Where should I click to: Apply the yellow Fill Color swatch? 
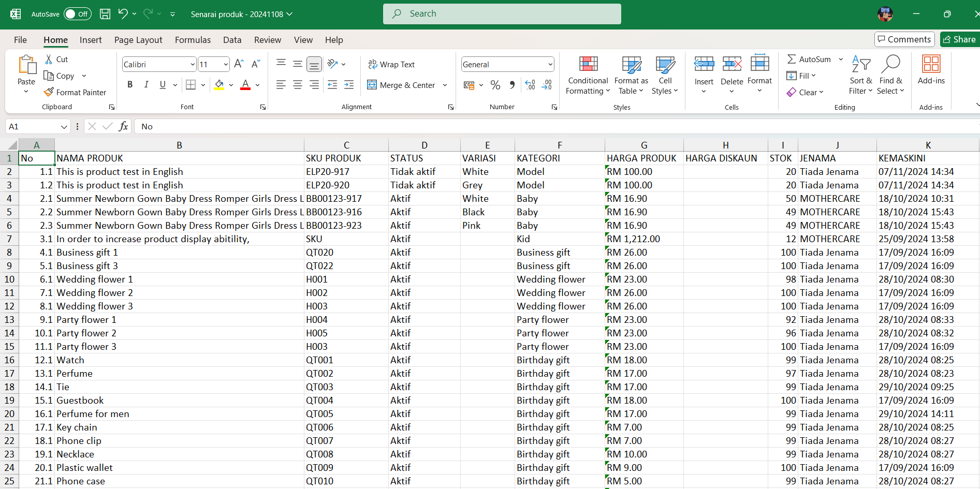point(220,85)
